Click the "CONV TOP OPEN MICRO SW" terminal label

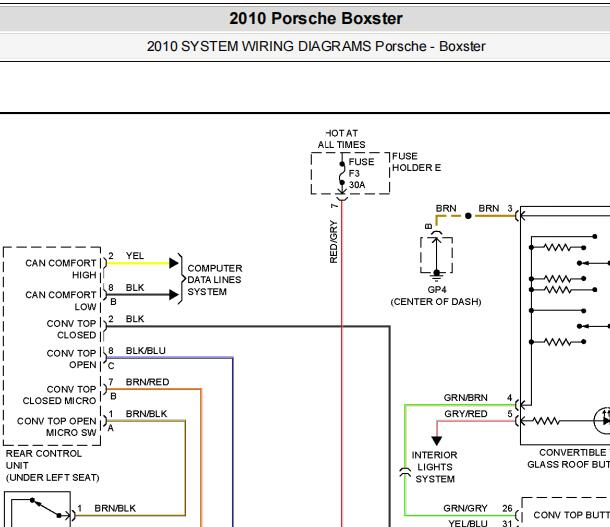[57, 427]
